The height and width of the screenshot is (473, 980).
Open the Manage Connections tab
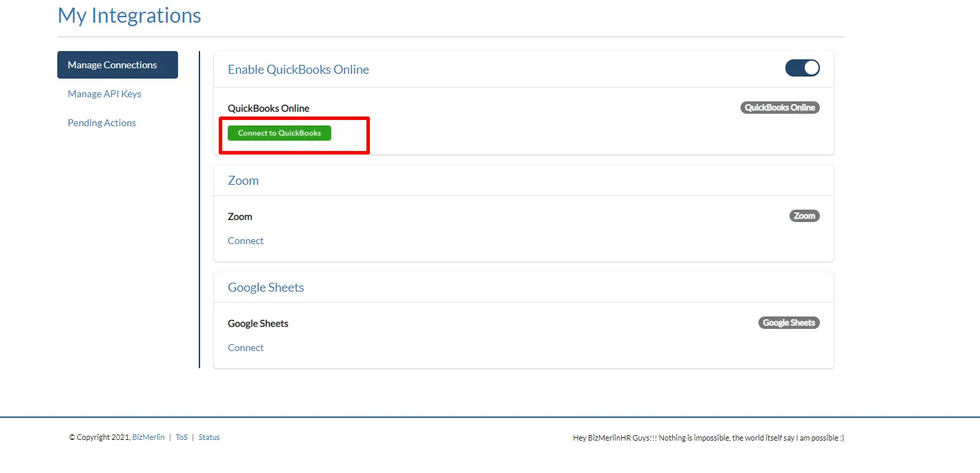[117, 65]
